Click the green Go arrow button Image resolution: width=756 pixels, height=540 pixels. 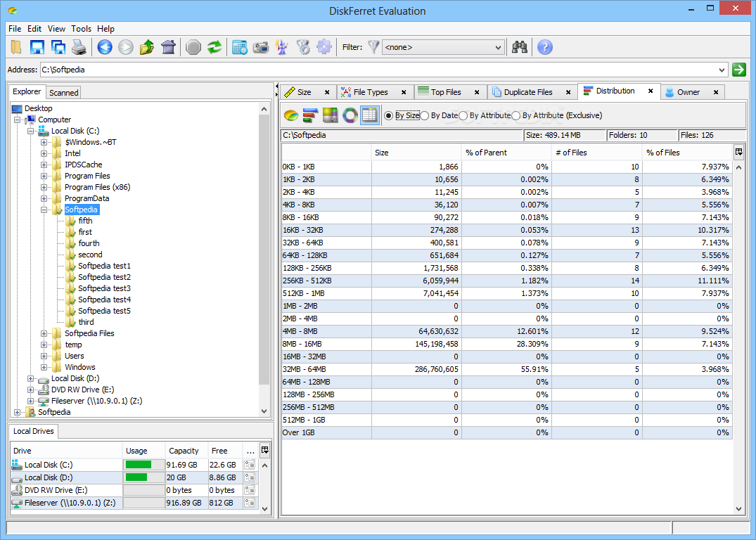pyautogui.click(x=738, y=70)
